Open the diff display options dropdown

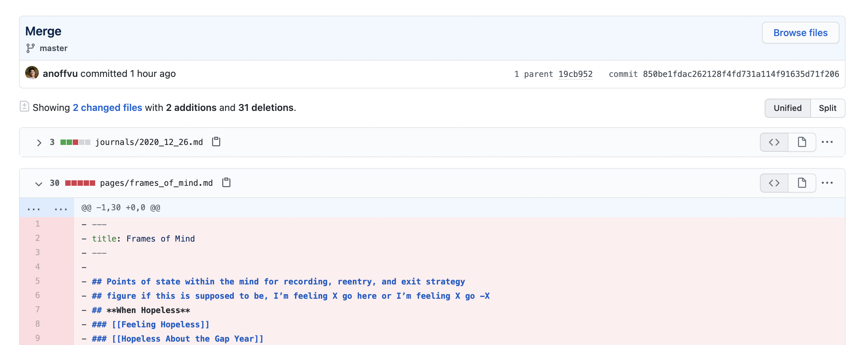(24, 106)
